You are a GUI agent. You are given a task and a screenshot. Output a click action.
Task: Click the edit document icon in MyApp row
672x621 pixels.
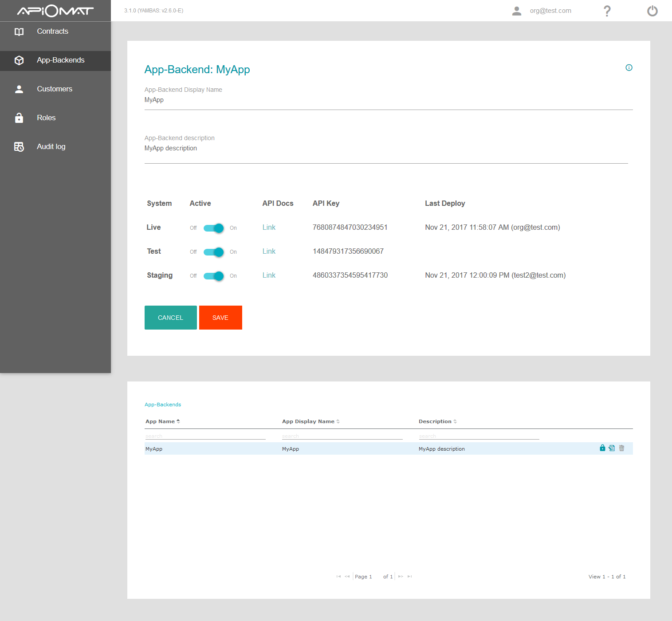pyautogui.click(x=612, y=448)
